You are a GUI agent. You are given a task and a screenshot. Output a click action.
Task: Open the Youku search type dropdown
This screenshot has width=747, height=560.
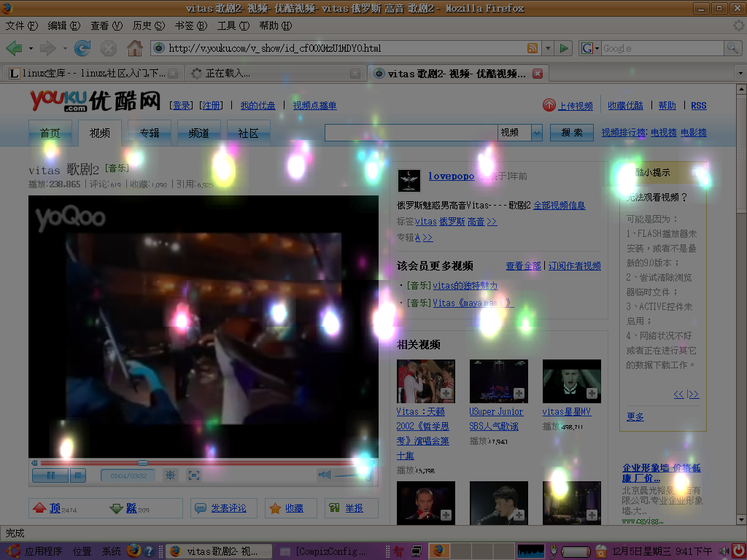click(x=536, y=133)
